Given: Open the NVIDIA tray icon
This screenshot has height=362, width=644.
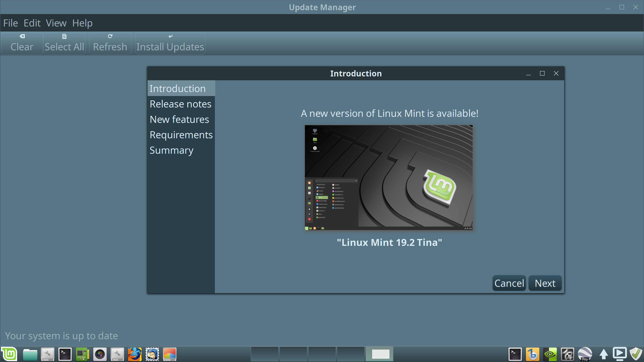Looking at the screenshot, I should (550, 354).
